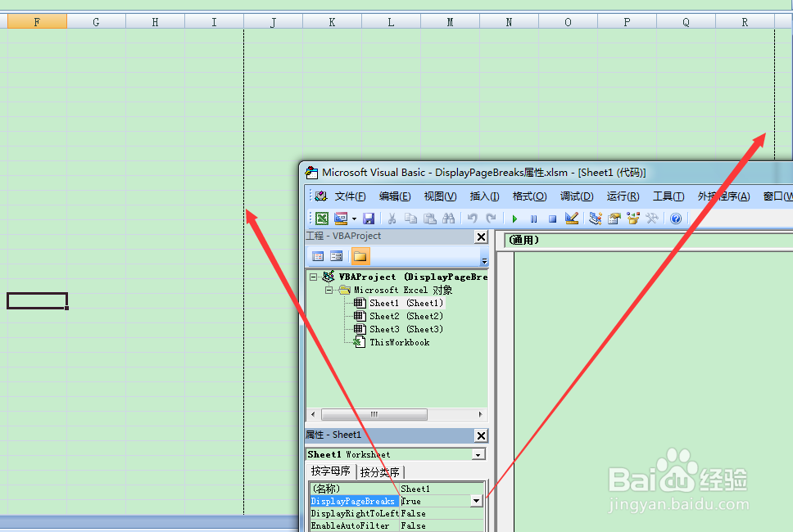Click the (名称) property value Sheet1
The height and width of the screenshot is (532, 793).
coord(441,489)
